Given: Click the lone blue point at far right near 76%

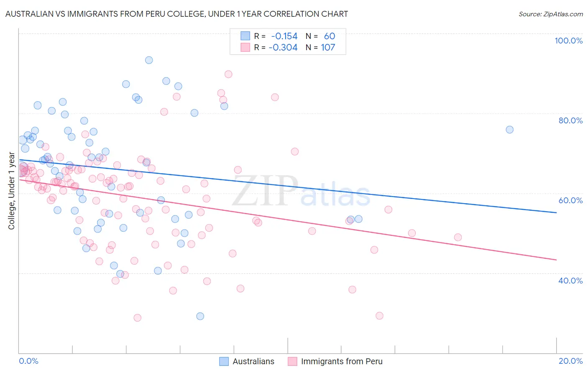Looking at the screenshot, I should pyautogui.click(x=509, y=130).
